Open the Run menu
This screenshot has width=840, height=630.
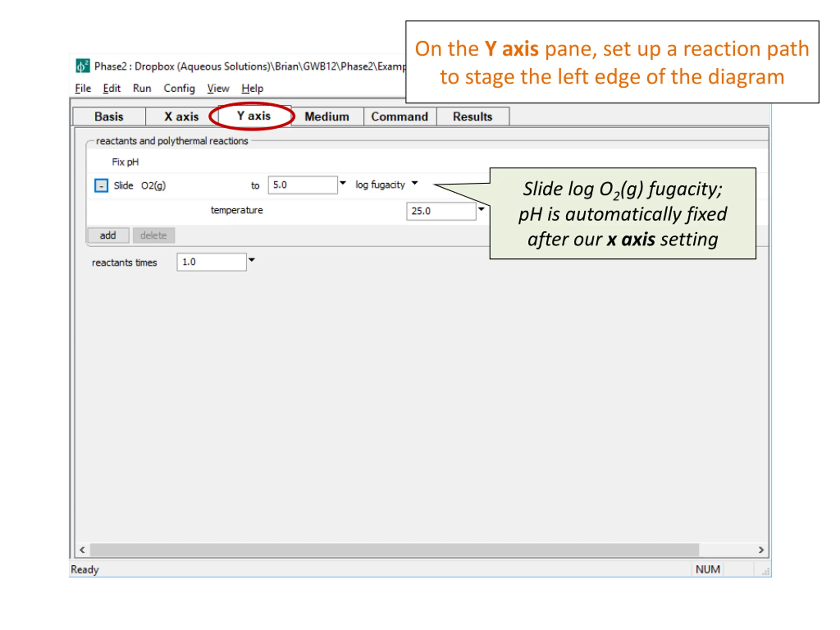142,89
